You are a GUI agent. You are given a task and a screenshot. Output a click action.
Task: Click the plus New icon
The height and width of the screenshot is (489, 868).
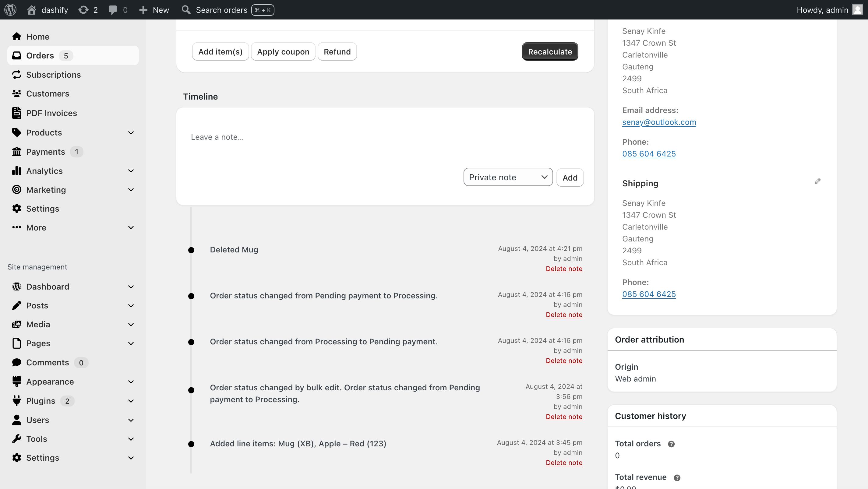pyautogui.click(x=143, y=10)
